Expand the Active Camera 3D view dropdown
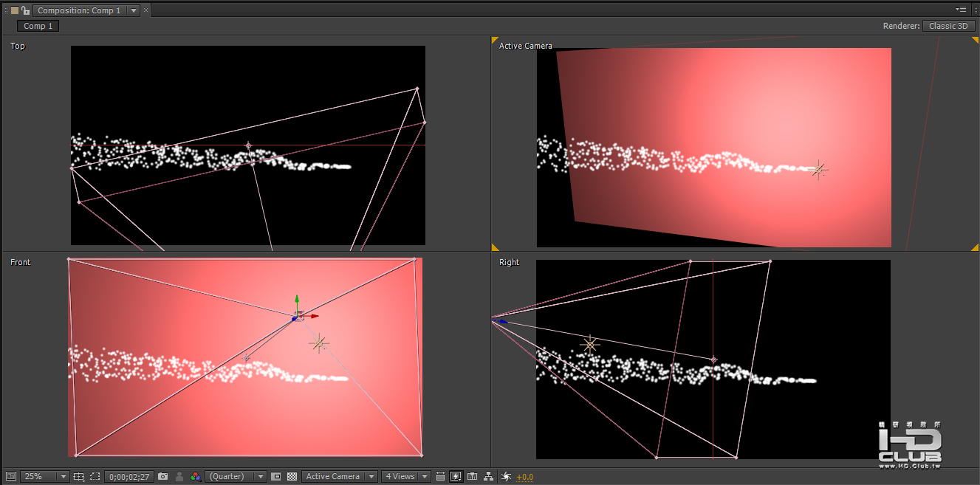 click(x=340, y=477)
